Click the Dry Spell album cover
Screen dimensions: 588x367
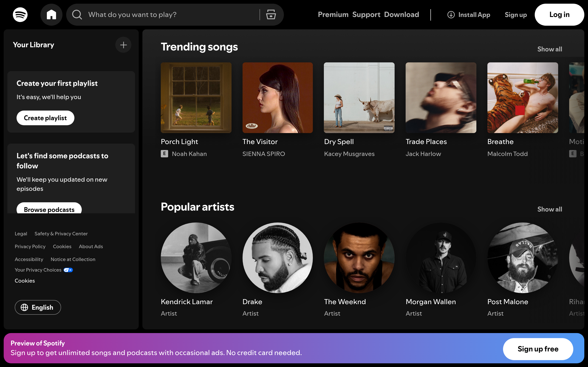(359, 98)
